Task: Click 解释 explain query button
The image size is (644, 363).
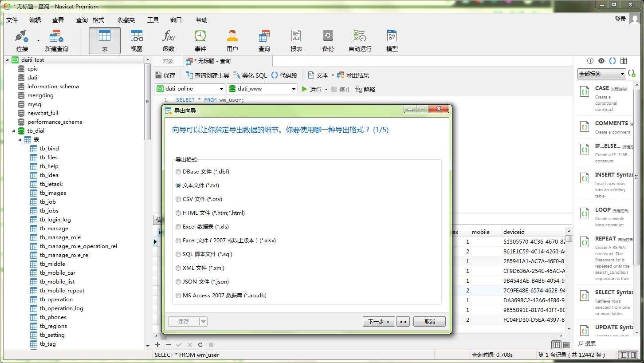Action: pos(365,89)
